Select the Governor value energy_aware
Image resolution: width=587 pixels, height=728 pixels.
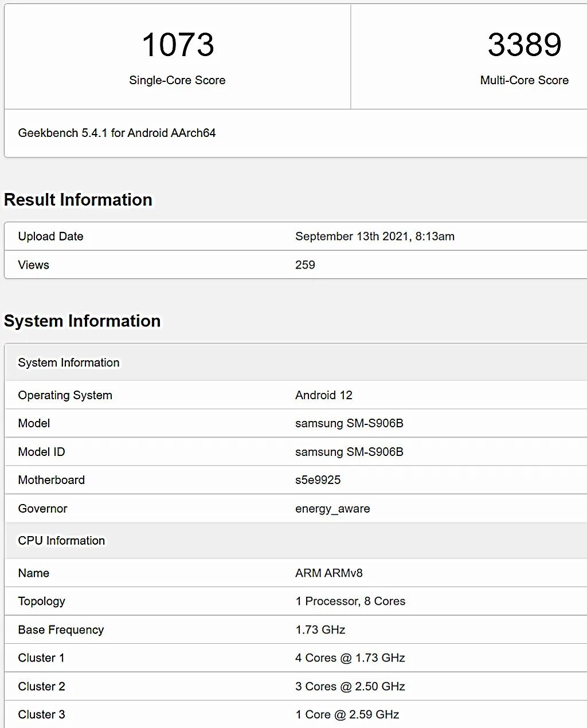332,509
